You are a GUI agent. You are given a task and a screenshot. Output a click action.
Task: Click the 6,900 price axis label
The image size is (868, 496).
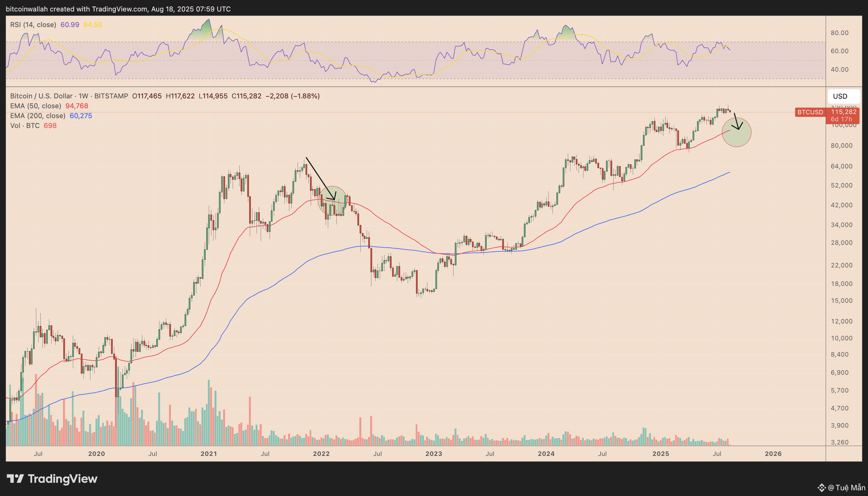(x=840, y=373)
